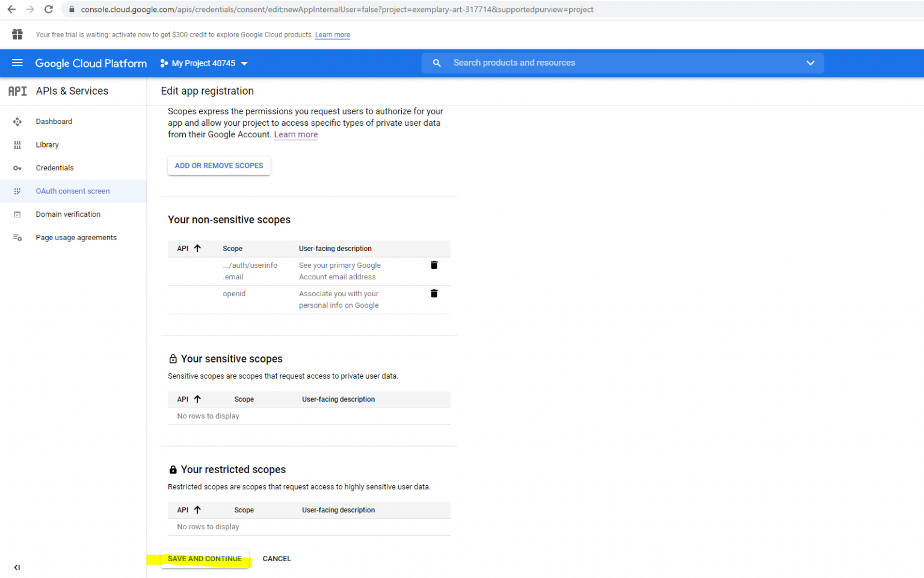Collapse the left sidebar panel

(x=17, y=567)
